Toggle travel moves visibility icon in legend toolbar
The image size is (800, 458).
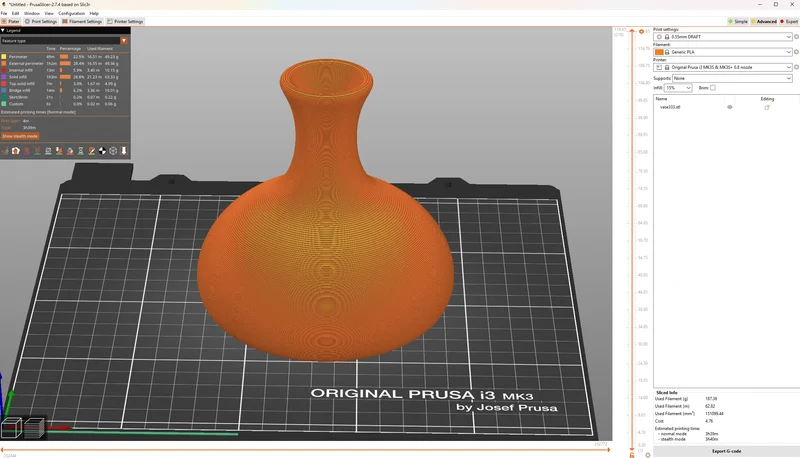pos(5,151)
